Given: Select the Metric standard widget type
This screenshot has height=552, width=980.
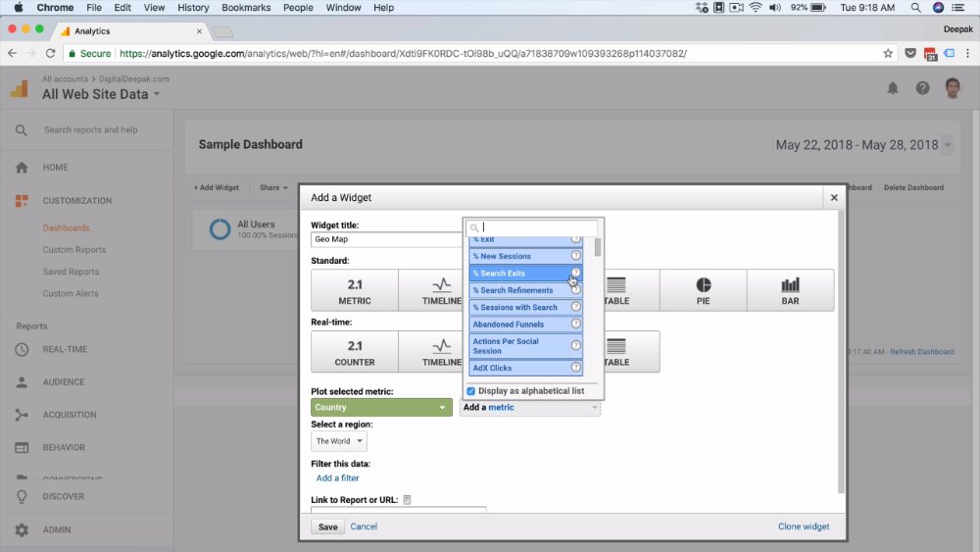Looking at the screenshot, I should tap(355, 290).
